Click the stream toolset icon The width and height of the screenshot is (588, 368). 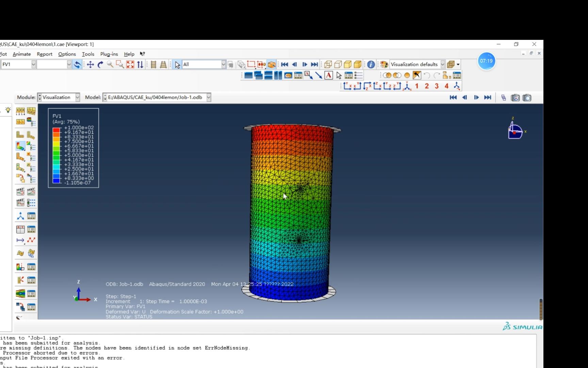(x=20, y=294)
